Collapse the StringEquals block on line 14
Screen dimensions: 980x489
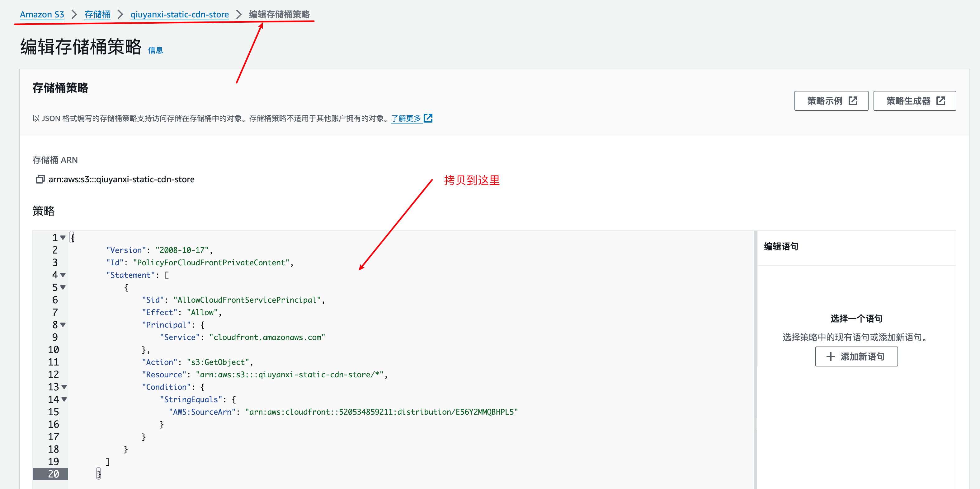[64, 399]
